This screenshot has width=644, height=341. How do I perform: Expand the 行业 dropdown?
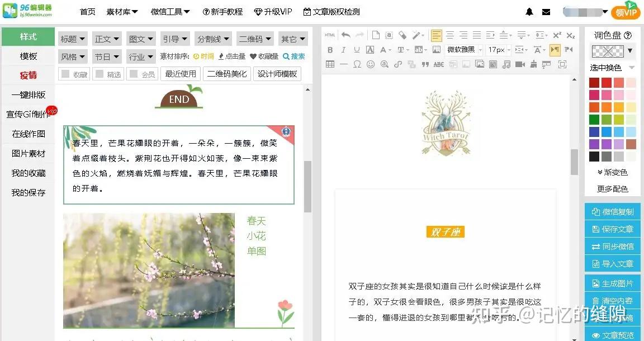[x=141, y=56]
